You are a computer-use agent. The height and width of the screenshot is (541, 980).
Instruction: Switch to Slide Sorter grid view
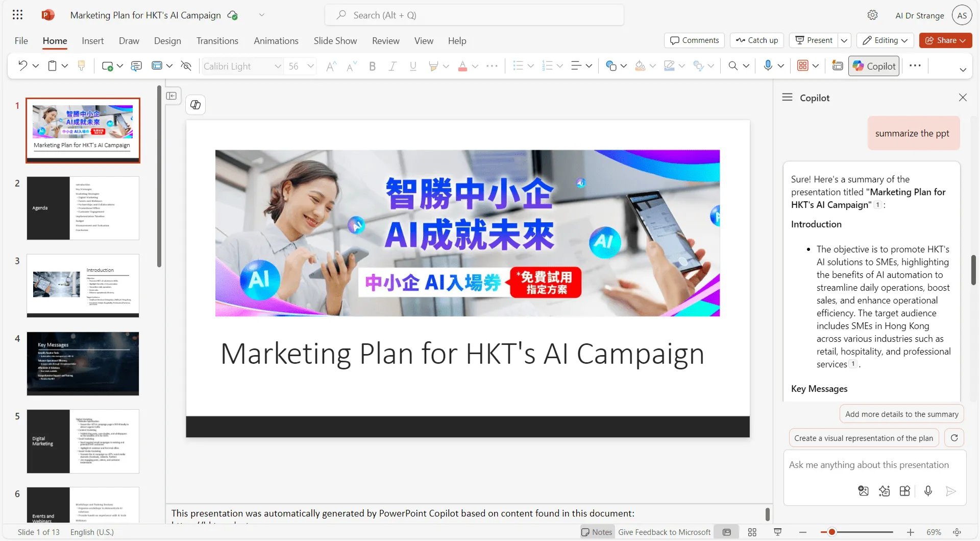click(752, 532)
